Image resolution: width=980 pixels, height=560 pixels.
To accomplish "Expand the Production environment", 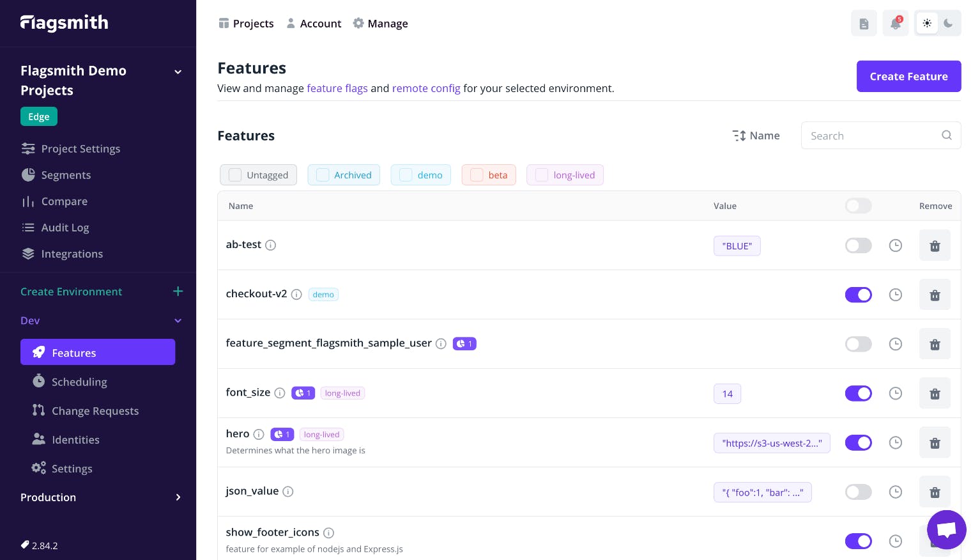I will [178, 497].
